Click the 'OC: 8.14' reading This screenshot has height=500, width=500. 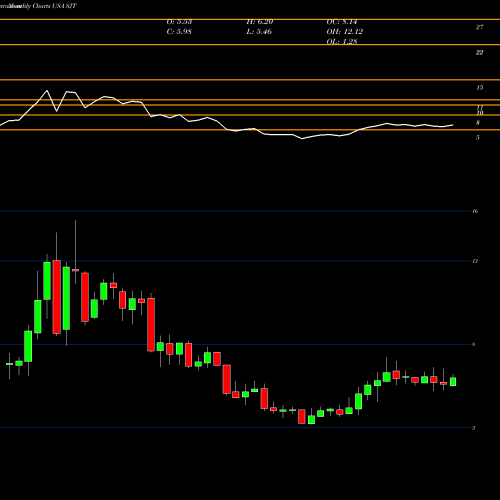pos(342,22)
